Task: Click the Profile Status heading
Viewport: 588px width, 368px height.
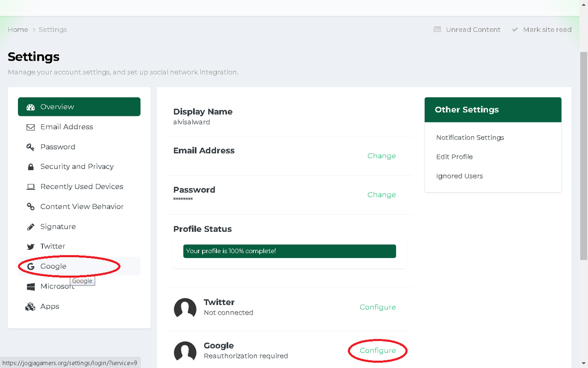Action: (x=202, y=229)
